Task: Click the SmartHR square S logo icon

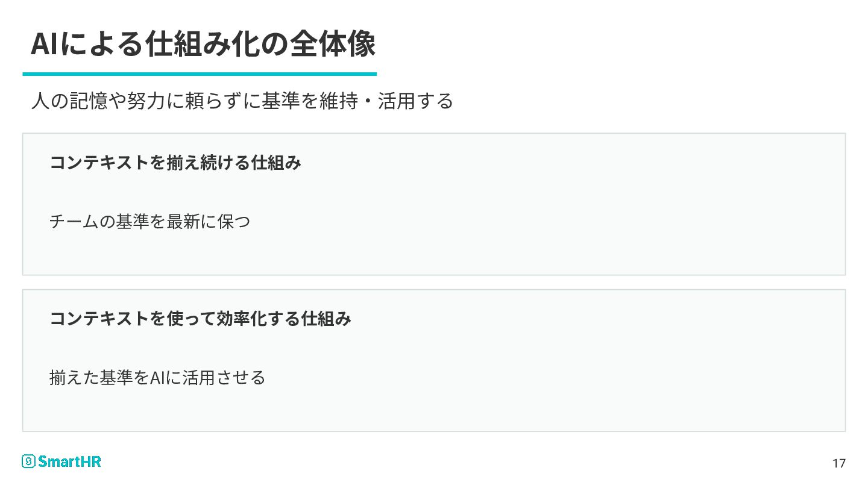Action: coord(29,461)
